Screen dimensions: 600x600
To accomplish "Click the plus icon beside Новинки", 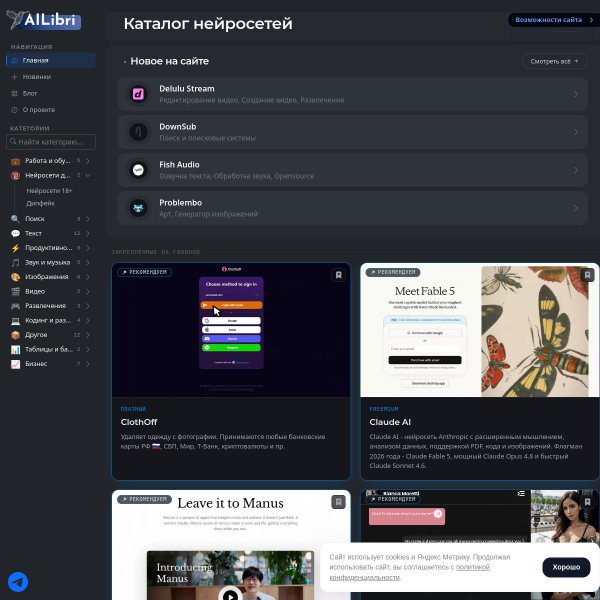I will pyautogui.click(x=15, y=77).
